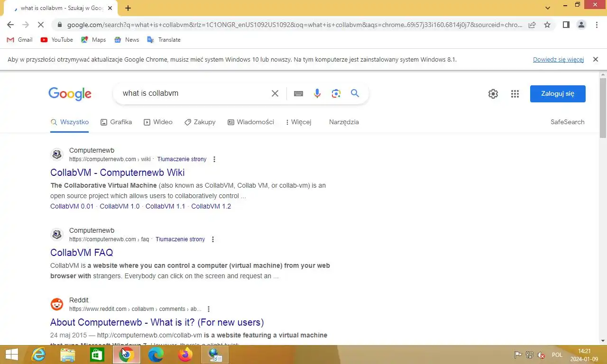This screenshot has height=364, width=607.
Task: Dismiss the Chrome update notification bar
Action: pyautogui.click(x=596, y=59)
